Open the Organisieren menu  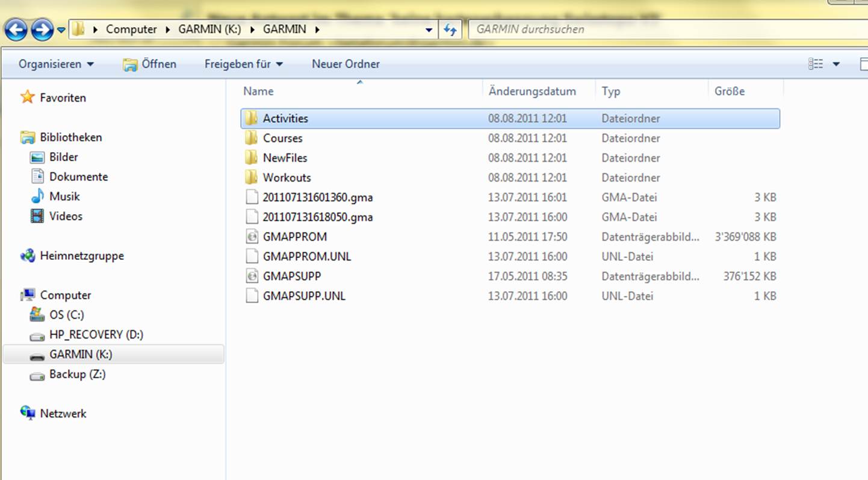(x=56, y=64)
